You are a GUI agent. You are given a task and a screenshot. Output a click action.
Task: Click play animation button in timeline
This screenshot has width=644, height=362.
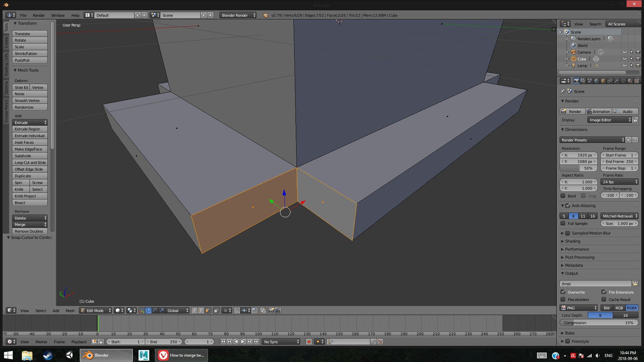(x=243, y=342)
